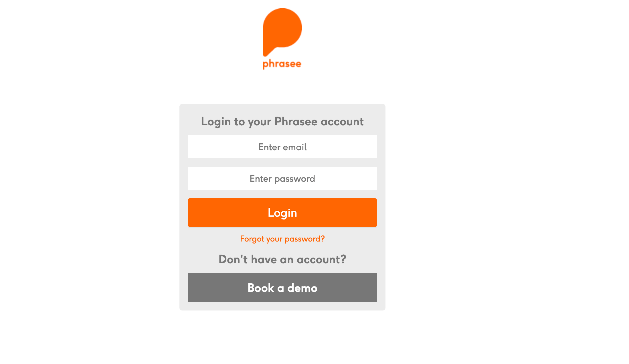The image size is (629, 364).
Task: Focus the password field placeholder text
Action: coord(282,178)
